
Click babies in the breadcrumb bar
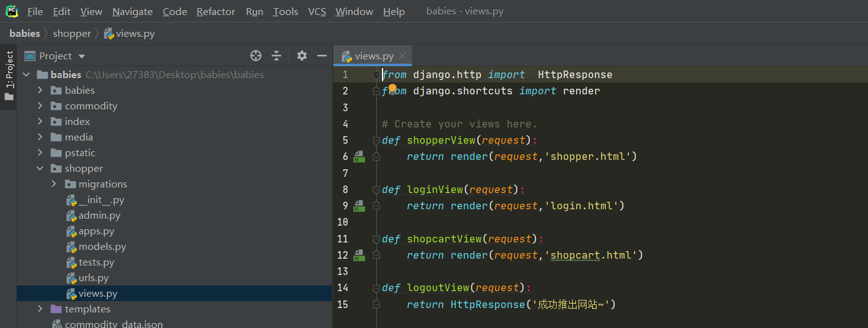coord(25,34)
